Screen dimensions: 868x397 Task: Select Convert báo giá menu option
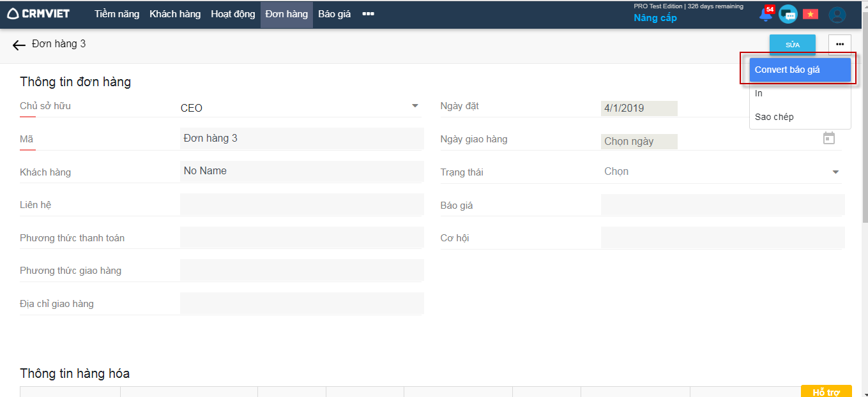click(x=795, y=70)
